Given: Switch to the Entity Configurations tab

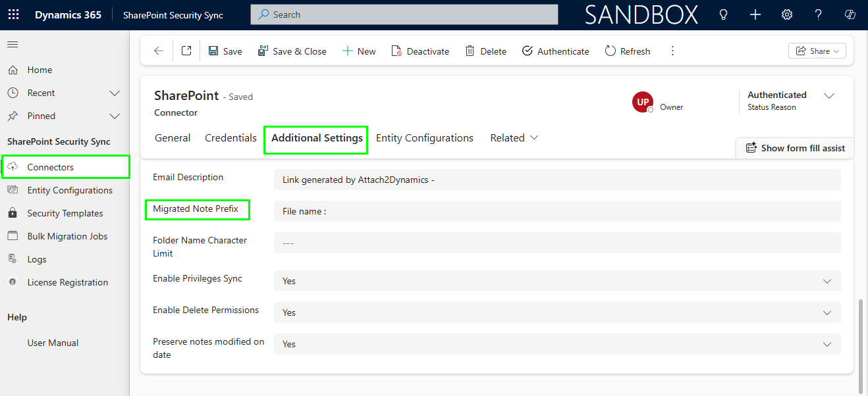Looking at the screenshot, I should point(424,138).
